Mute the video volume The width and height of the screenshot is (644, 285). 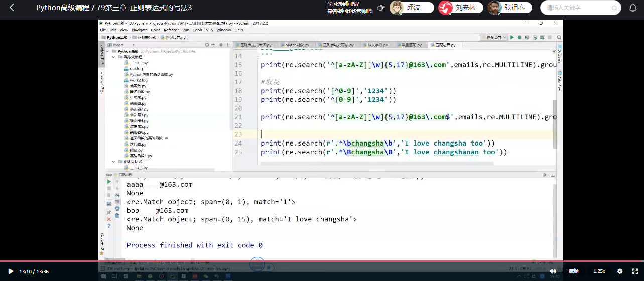tap(553, 271)
